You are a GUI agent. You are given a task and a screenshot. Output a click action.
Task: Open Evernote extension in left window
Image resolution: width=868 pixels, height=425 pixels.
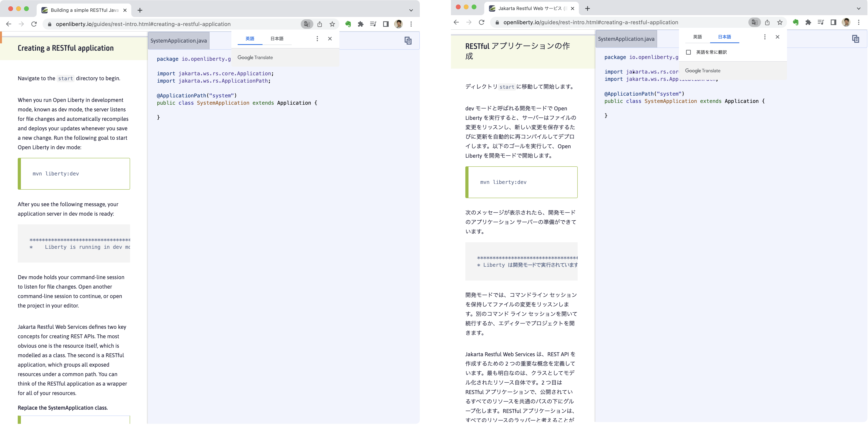click(348, 24)
